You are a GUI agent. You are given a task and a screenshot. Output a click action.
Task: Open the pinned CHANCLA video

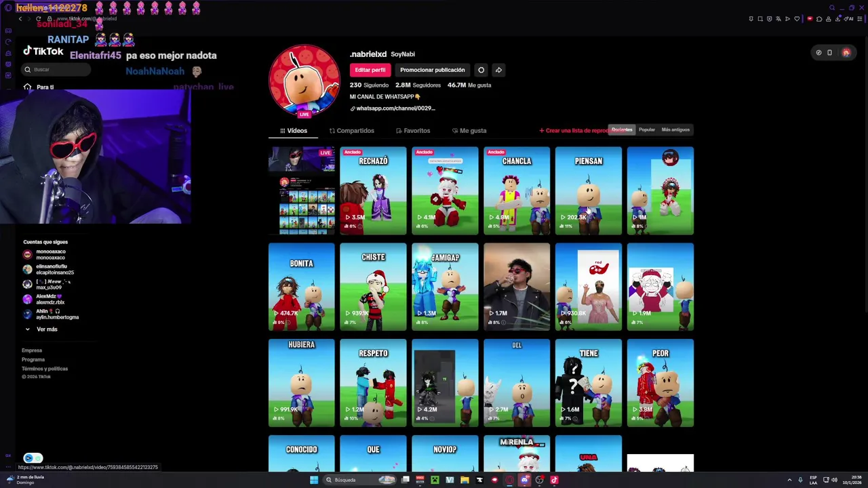[517, 190]
